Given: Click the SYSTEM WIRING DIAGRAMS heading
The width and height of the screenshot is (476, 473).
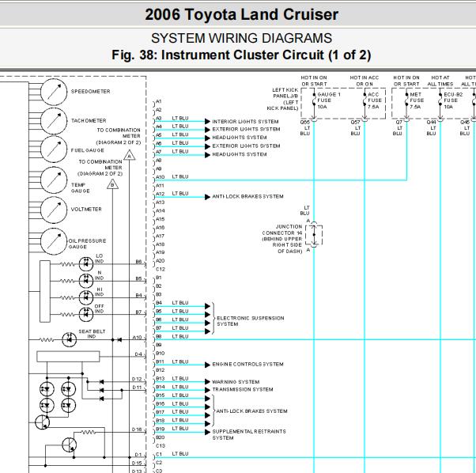Looking at the screenshot, I should tap(241, 38).
